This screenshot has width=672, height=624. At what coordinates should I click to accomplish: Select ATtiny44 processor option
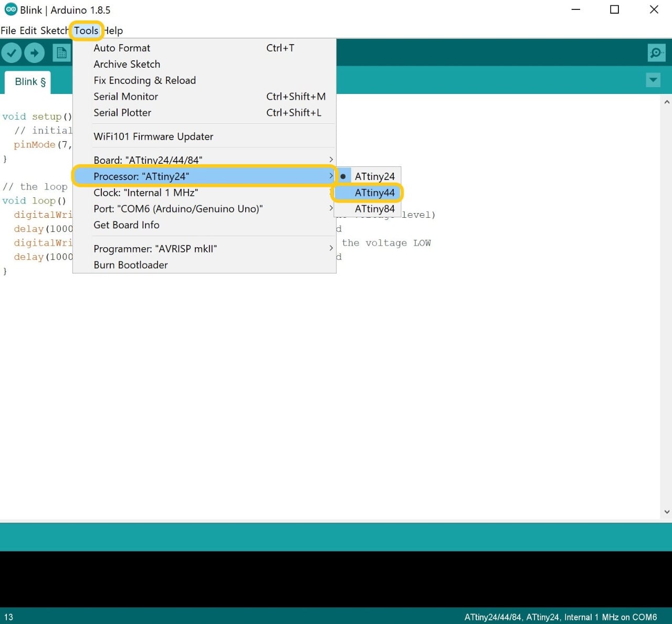point(369,193)
